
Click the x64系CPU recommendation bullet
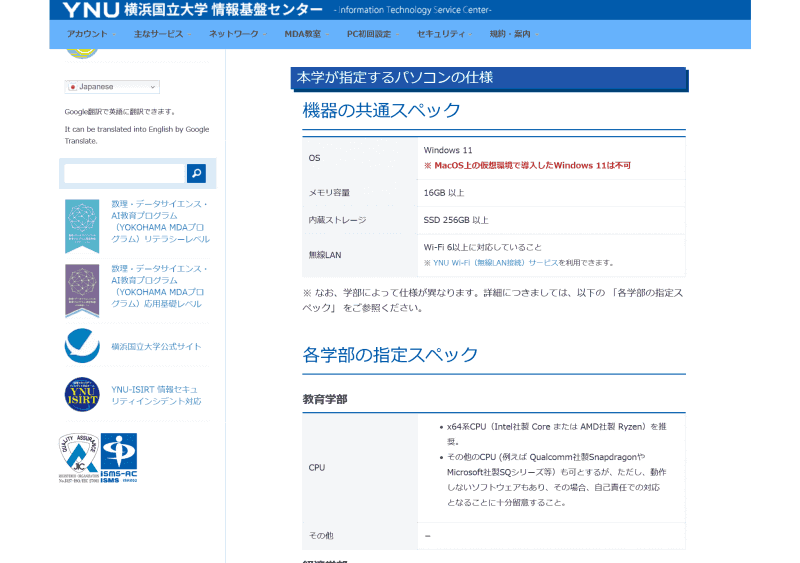(x=557, y=434)
